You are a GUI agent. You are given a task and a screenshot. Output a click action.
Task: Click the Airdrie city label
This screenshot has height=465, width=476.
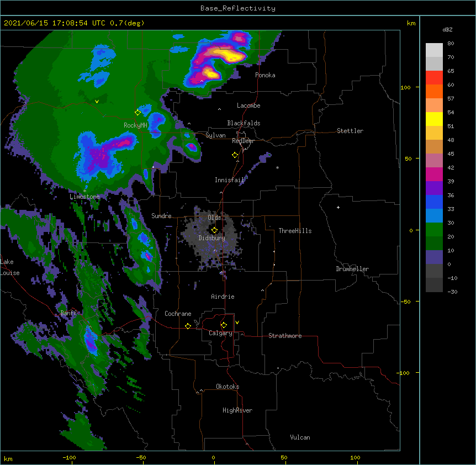(223, 297)
